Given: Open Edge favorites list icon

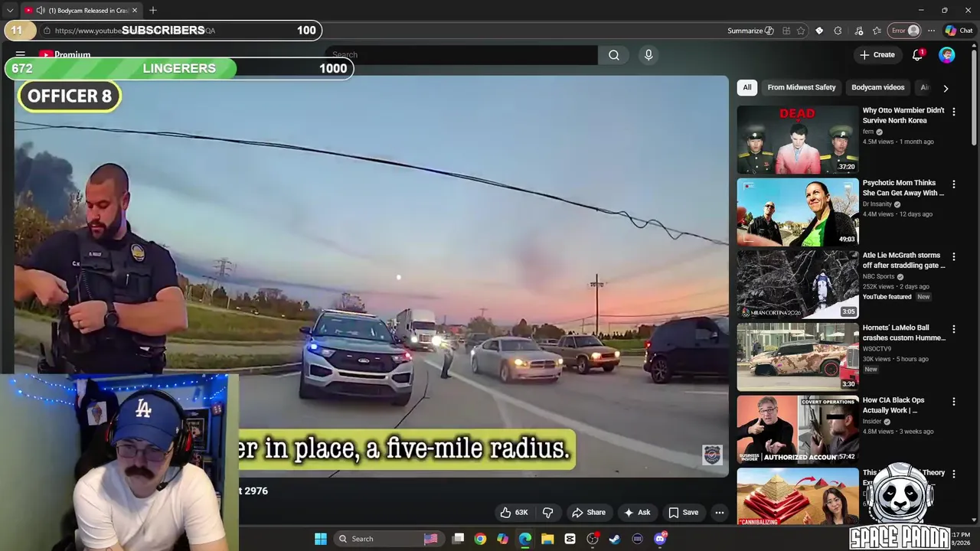Looking at the screenshot, I should [x=877, y=31].
